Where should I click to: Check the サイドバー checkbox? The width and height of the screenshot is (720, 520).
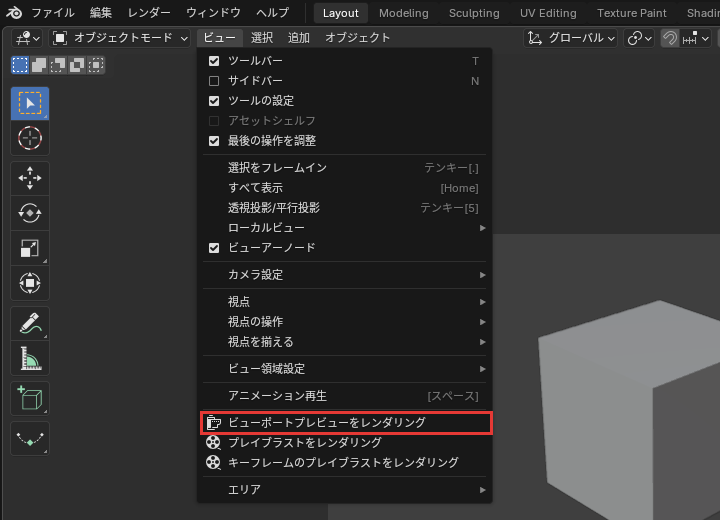tap(214, 81)
